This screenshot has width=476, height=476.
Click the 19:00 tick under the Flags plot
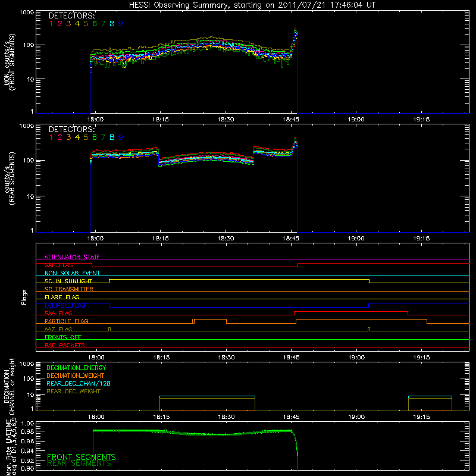356,358
